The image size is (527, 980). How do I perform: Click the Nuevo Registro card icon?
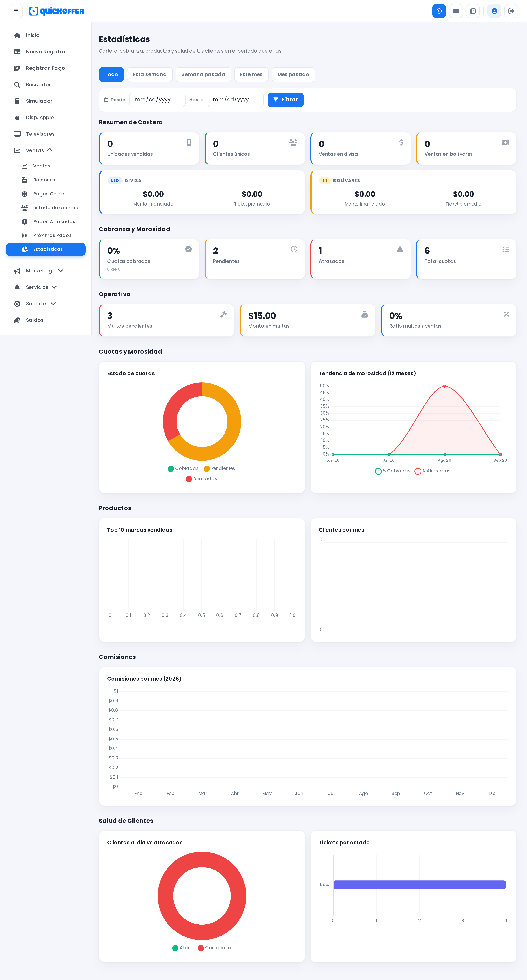tap(17, 52)
